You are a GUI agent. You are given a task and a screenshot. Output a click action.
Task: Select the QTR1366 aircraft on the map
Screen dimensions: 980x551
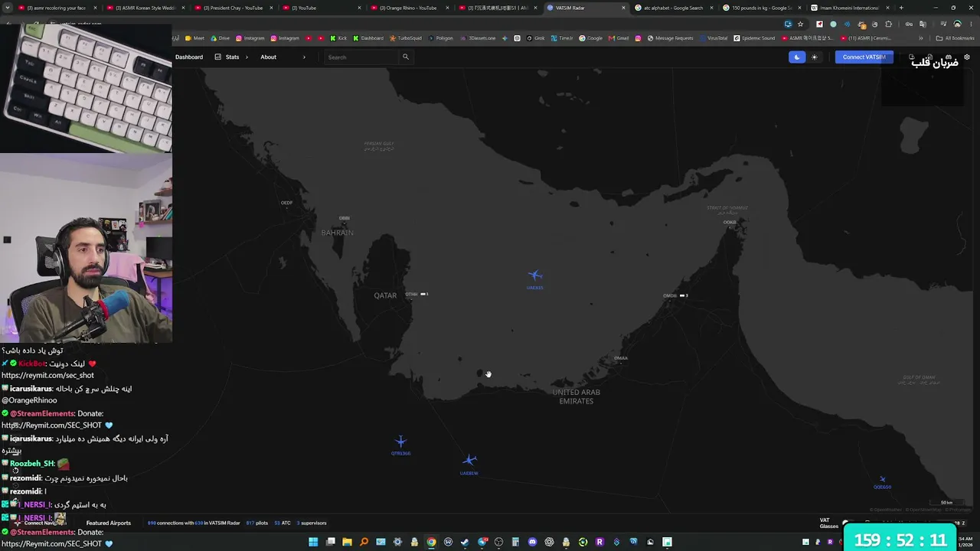click(400, 442)
